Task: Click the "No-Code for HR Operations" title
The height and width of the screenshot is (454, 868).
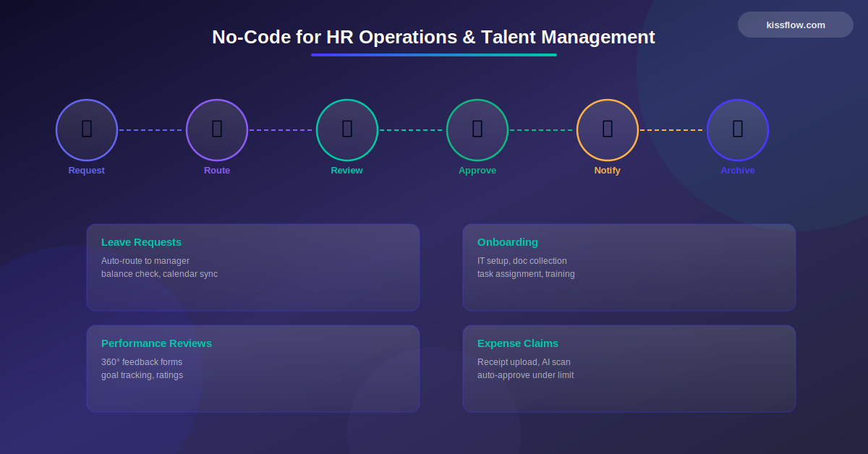Action: pos(433,37)
